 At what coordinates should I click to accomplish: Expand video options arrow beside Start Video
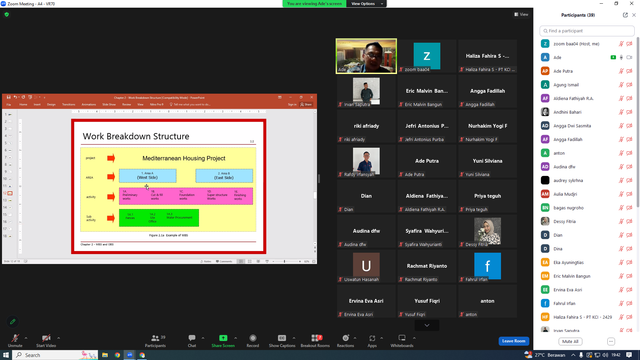tap(58, 338)
